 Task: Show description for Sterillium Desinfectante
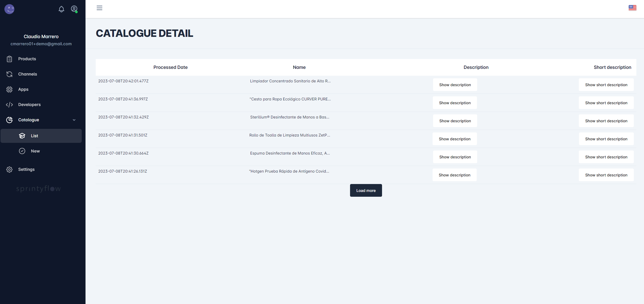(455, 121)
